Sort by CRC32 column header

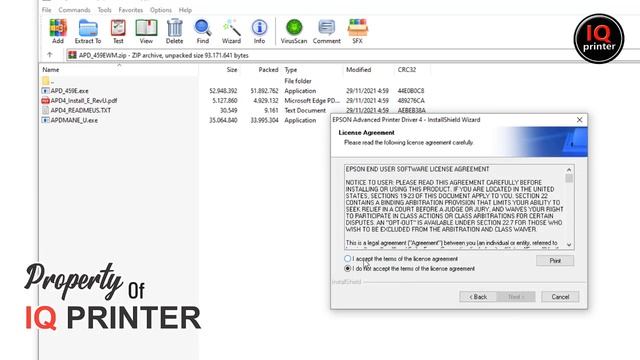(407, 70)
